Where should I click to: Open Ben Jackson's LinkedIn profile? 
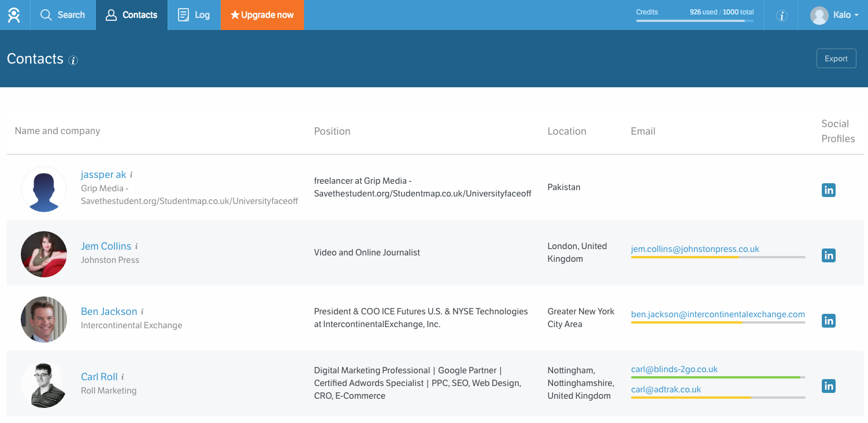tap(829, 320)
